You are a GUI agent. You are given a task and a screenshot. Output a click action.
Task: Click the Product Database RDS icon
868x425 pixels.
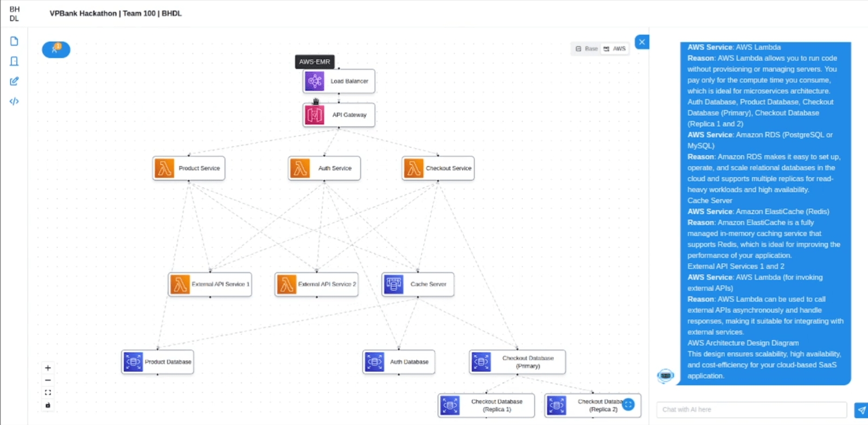pos(133,362)
